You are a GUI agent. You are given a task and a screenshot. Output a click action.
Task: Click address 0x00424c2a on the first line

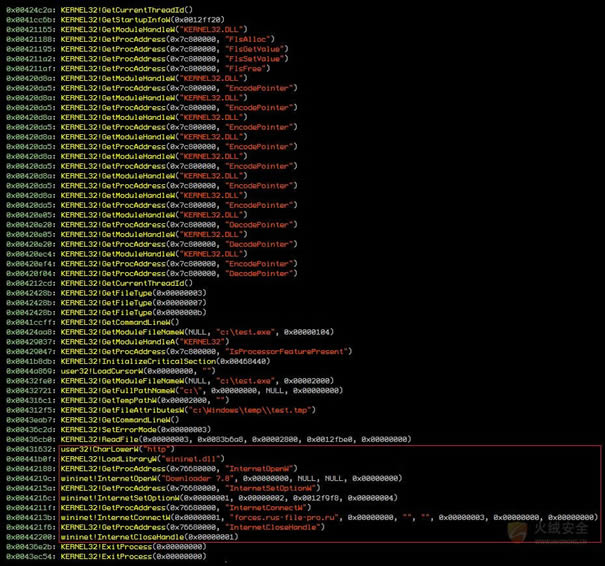30,9
